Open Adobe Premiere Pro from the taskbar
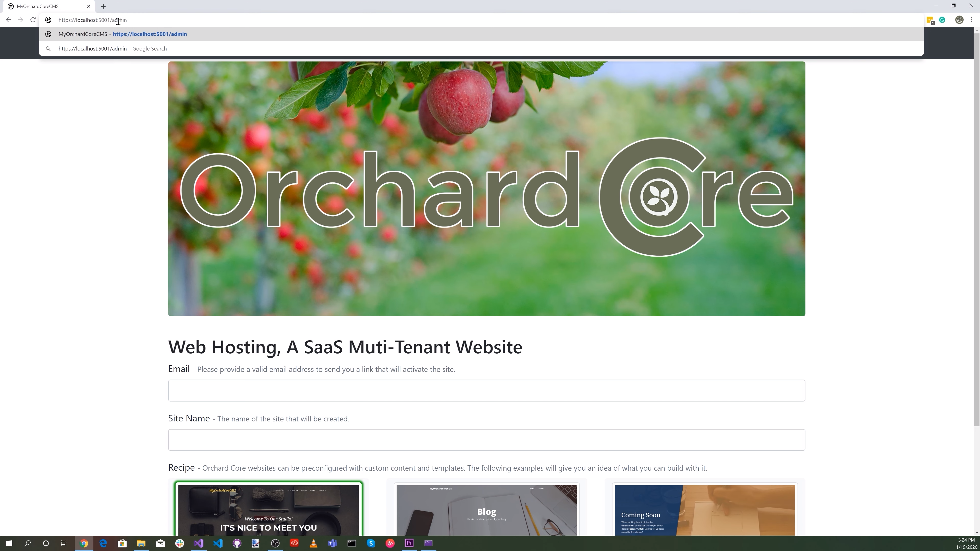The image size is (980, 551). pos(409,543)
